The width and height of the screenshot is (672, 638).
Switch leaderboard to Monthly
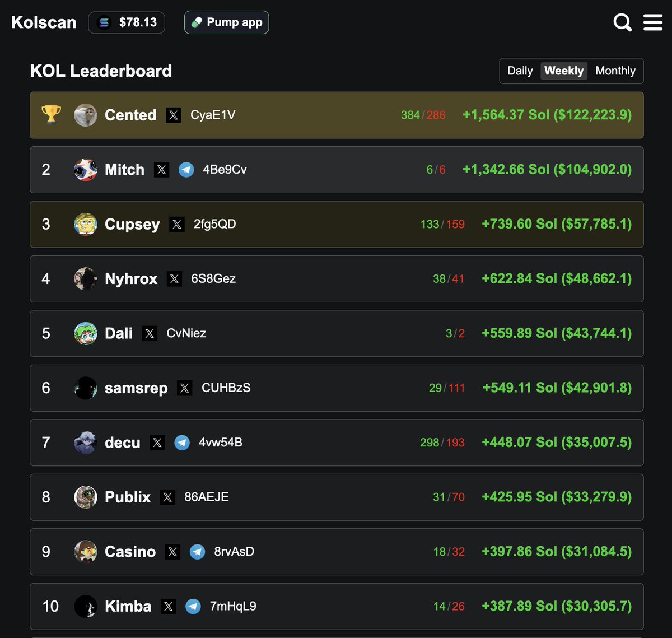pyautogui.click(x=615, y=71)
